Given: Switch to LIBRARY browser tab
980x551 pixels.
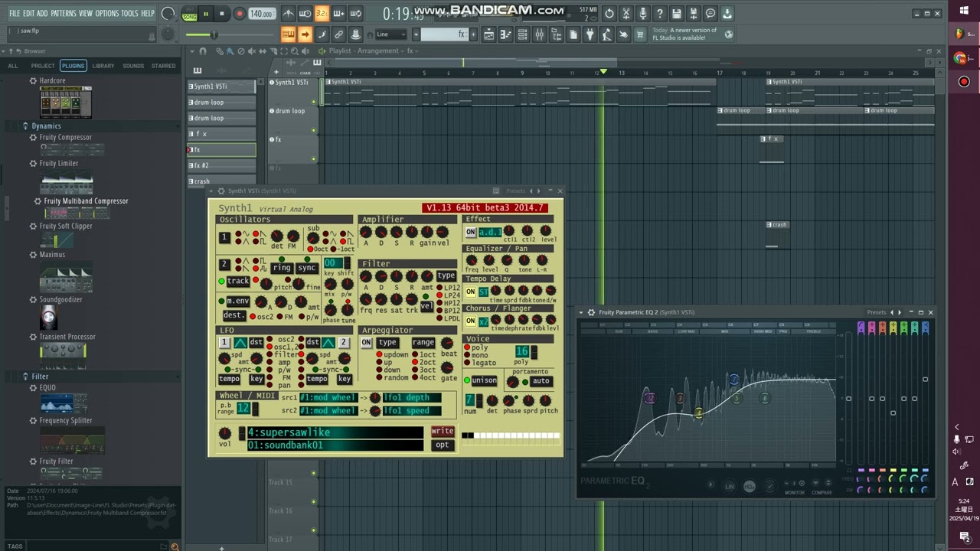Looking at the screenshot, I should pyautogui.click(x=103, y=66).
